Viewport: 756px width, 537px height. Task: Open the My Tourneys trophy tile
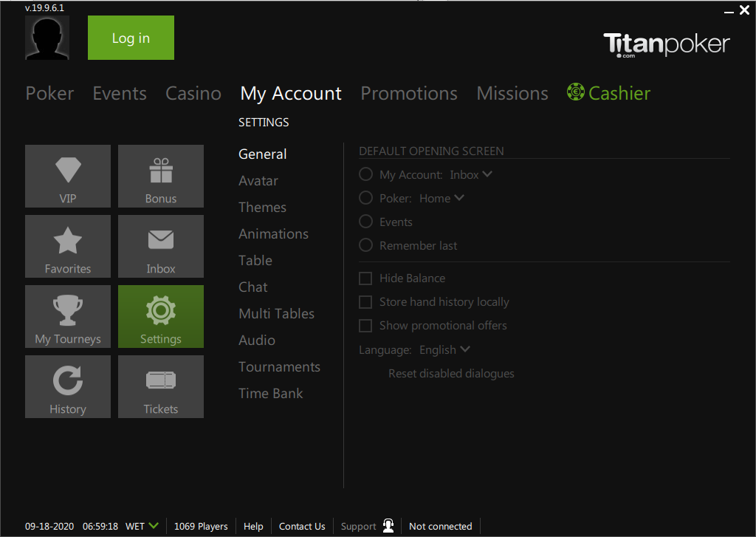(x=68, y=316)
